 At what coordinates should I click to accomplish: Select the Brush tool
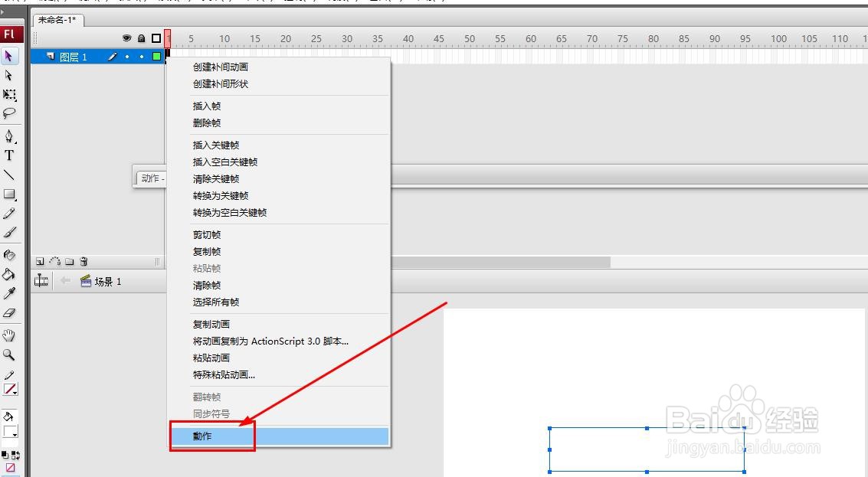[9, 233]
